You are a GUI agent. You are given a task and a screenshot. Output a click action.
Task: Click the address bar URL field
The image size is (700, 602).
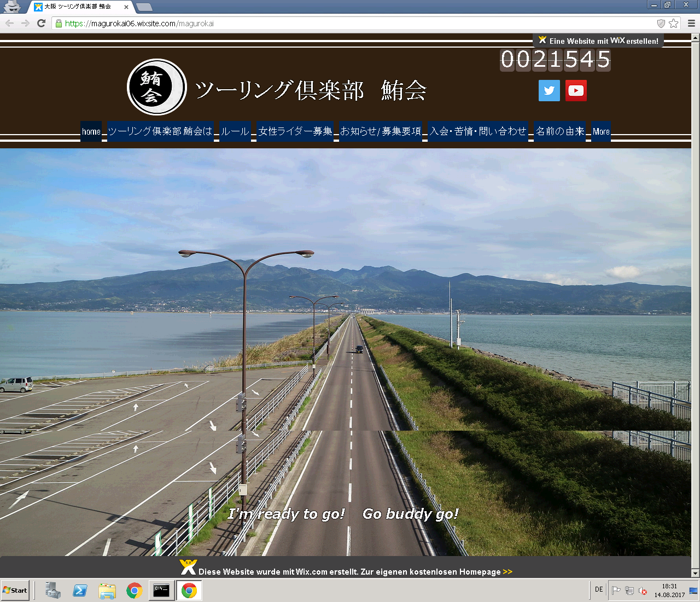(355, 23)
